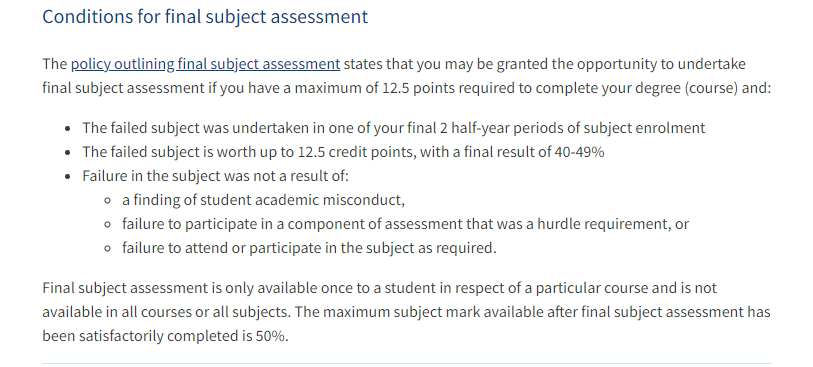Click the bullet about final 2 half-year periods
The image size is (813, 367).
coord(394,128)
